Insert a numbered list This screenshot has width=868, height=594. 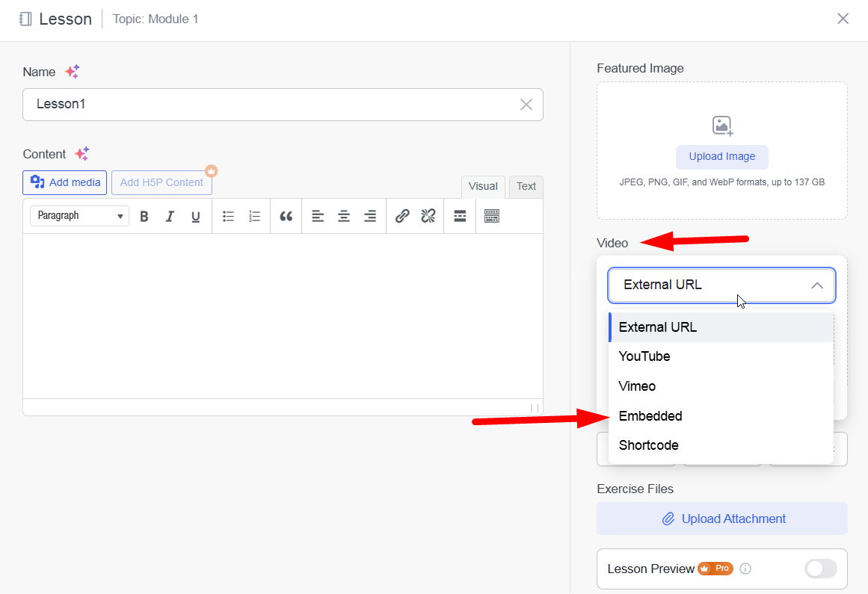pyautogui.click(x=254, y=217)
